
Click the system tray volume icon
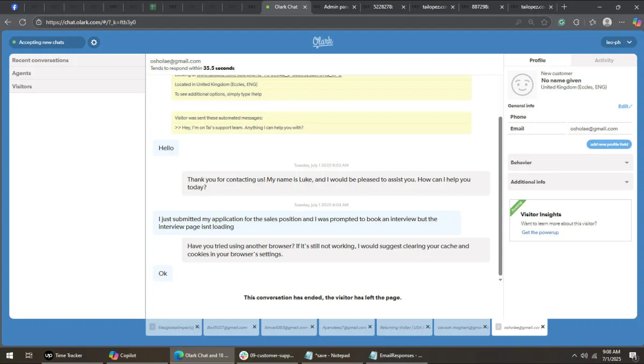[584, 355]
